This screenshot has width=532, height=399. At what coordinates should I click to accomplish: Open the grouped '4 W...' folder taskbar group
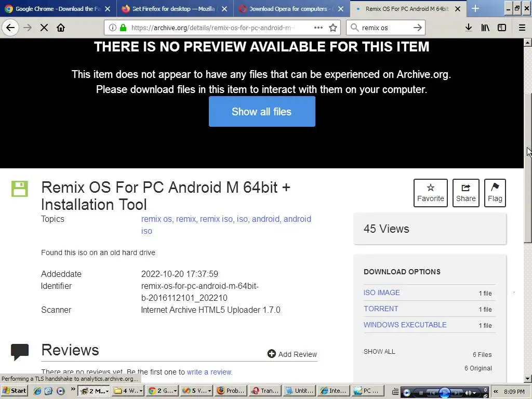[129, 391]
